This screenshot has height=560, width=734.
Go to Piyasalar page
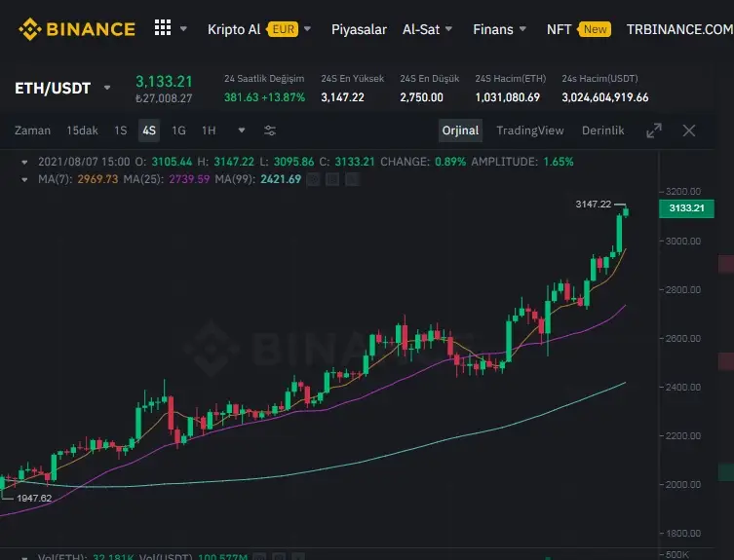tap(359, 29)
